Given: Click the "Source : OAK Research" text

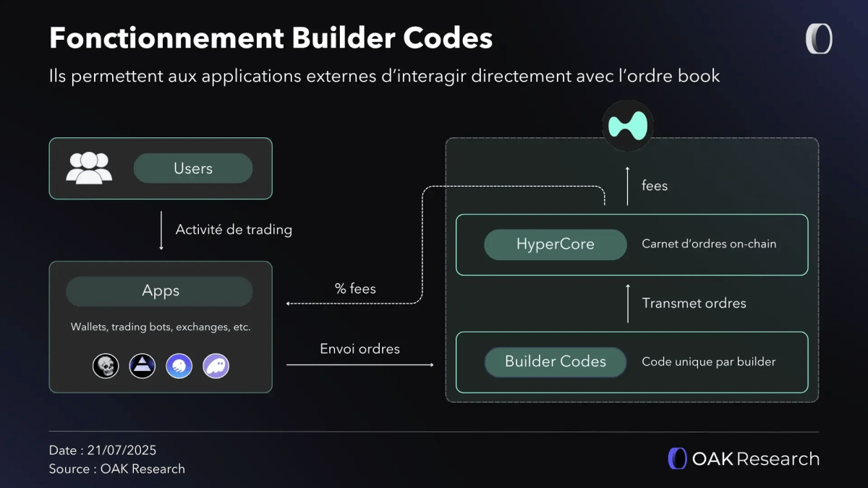Looking at the screenshot, I should 117,468.
